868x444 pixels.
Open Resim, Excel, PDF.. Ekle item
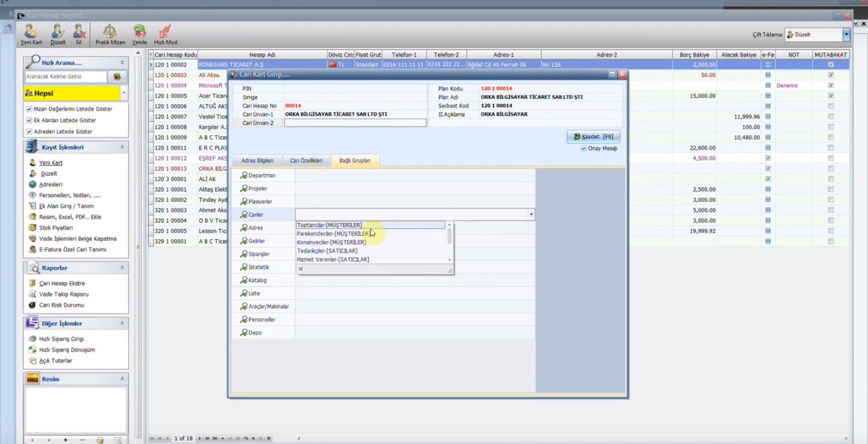click(x=70, y=217)
